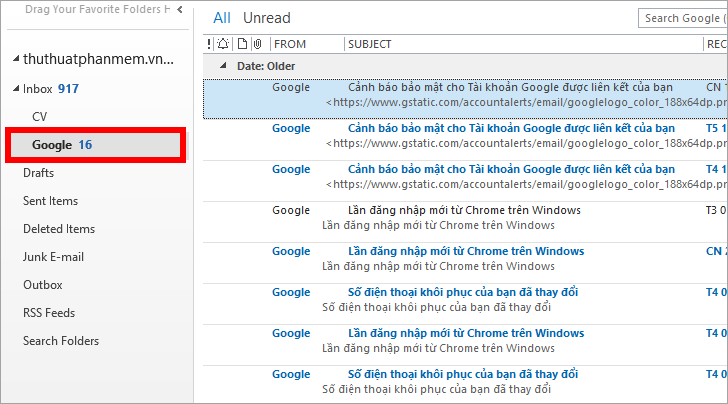
Task: Switch to All messages filter
Action: [x=222, y=18]
